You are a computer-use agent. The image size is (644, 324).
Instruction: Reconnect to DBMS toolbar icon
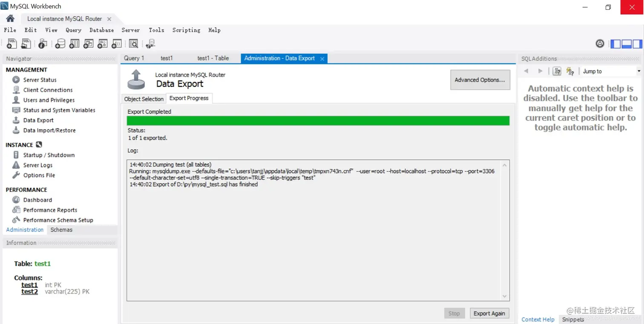pos(150,43)
